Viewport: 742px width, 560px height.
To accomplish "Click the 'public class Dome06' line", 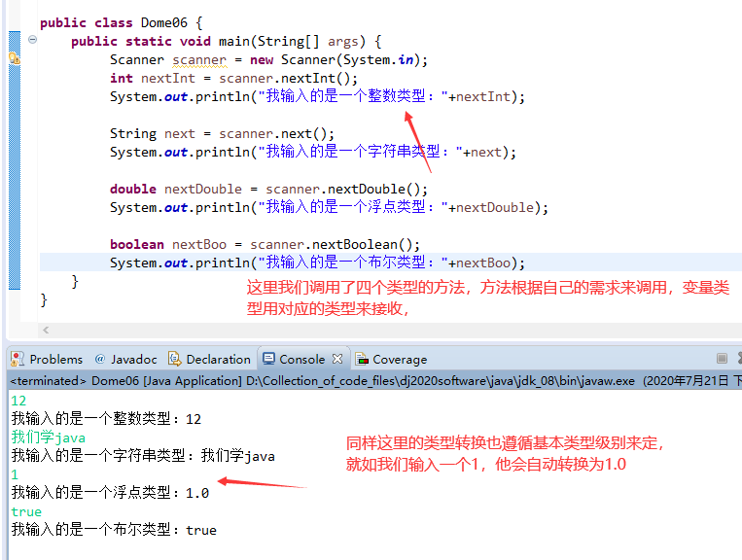I will pos(122,22).
